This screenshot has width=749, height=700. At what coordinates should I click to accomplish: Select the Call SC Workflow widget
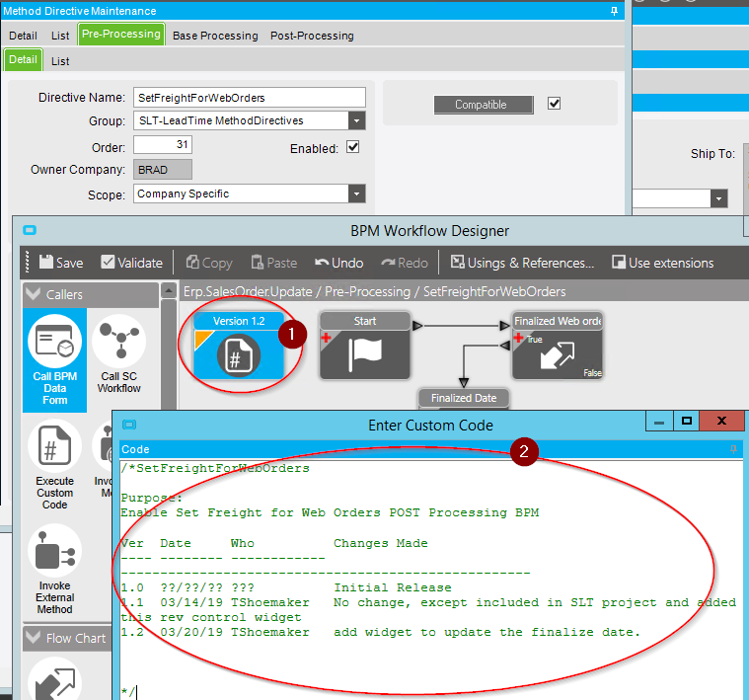119,354
